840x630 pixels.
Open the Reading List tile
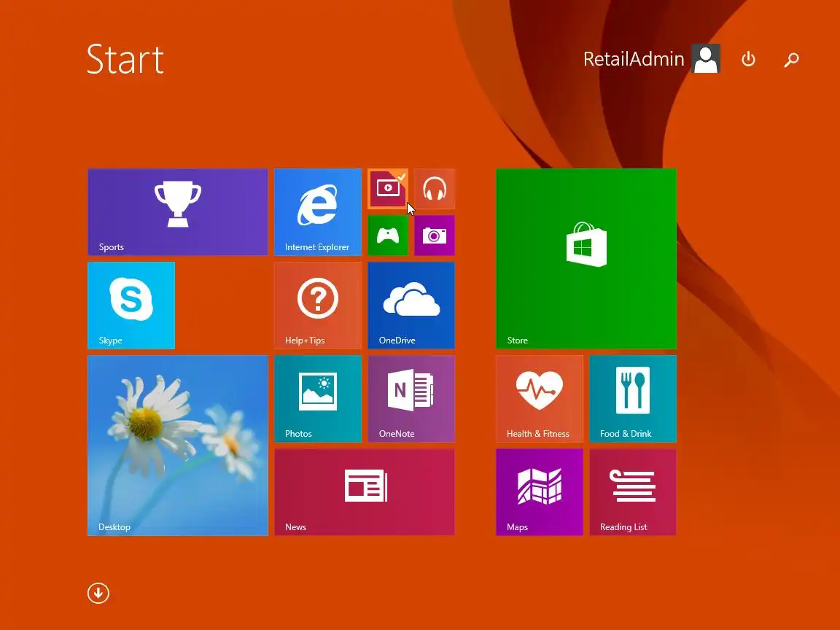click(x=633, y=491)
